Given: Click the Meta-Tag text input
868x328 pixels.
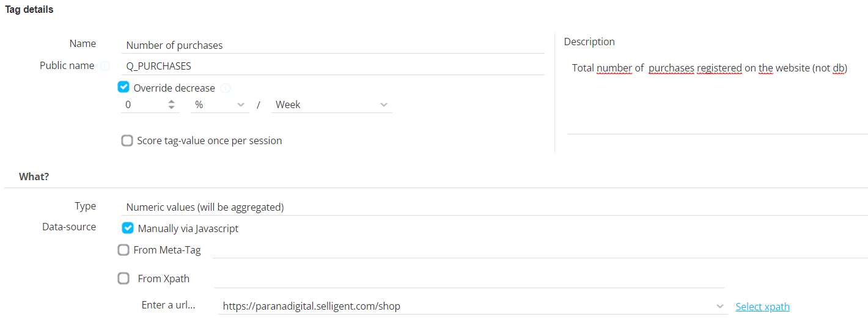Looking at the screenshot, I should click(538, 250).
